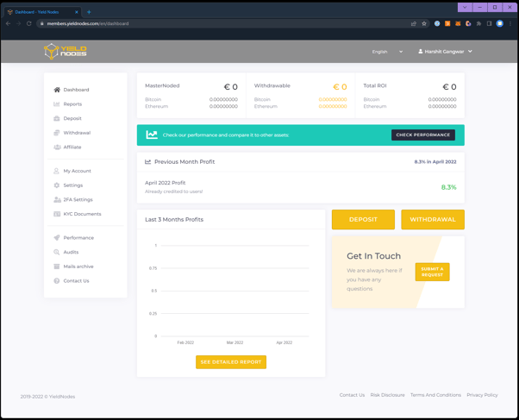Viewport: 519px width, 420px height.
Task: Click the Affiliate people icon in sidebar
Action: tap(57, 147)
